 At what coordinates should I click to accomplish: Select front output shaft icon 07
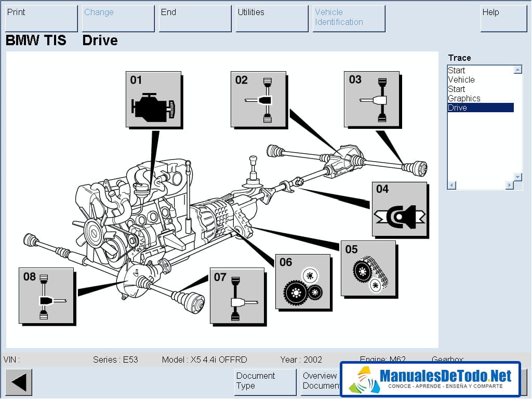pos(237,296)
